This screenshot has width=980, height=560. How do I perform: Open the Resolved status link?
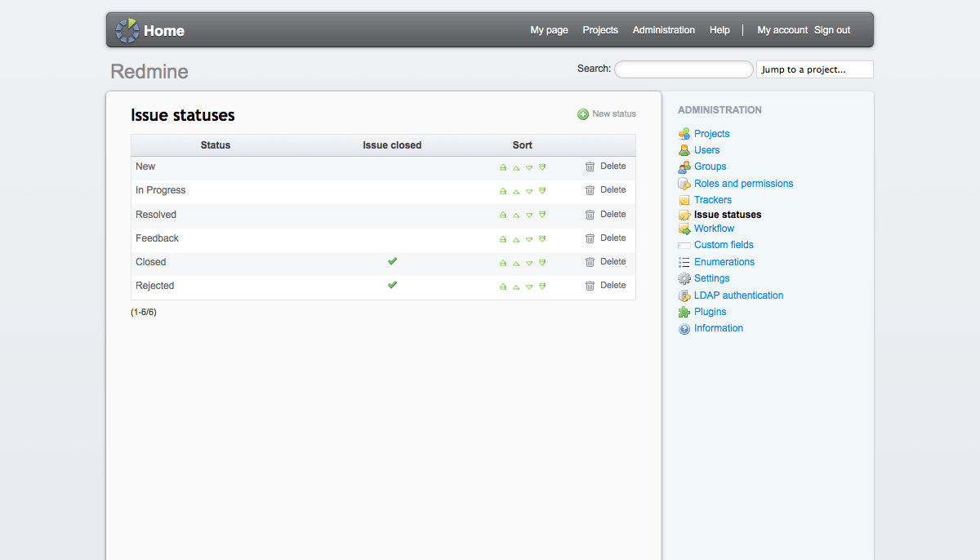tap(156, 215)
